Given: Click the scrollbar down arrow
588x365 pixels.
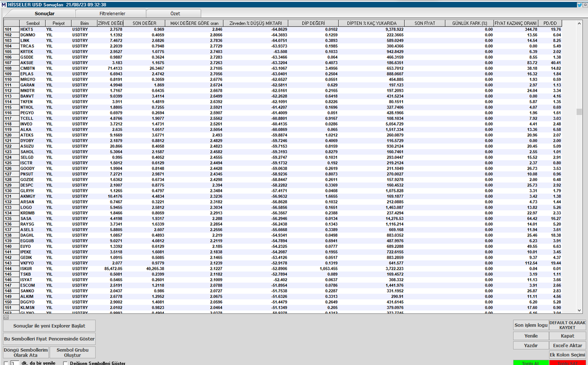Looking at the screenshot, I should pyautogui.click(x=579, y=311).
